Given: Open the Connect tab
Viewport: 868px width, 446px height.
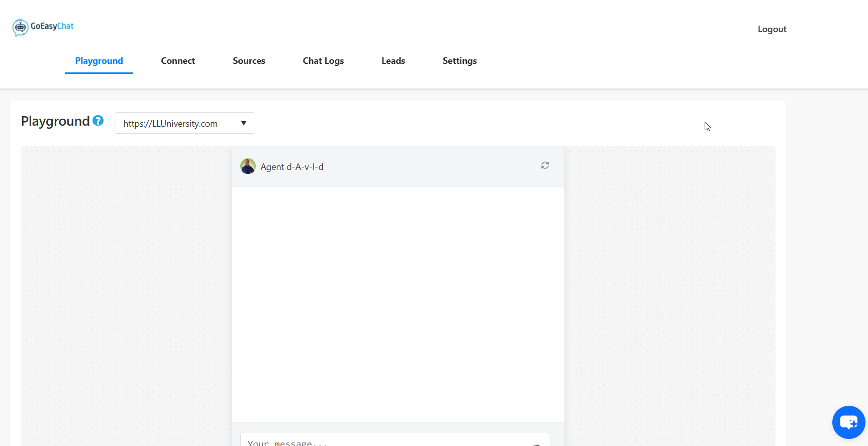Looking at the screenshot, I should 178,61.
